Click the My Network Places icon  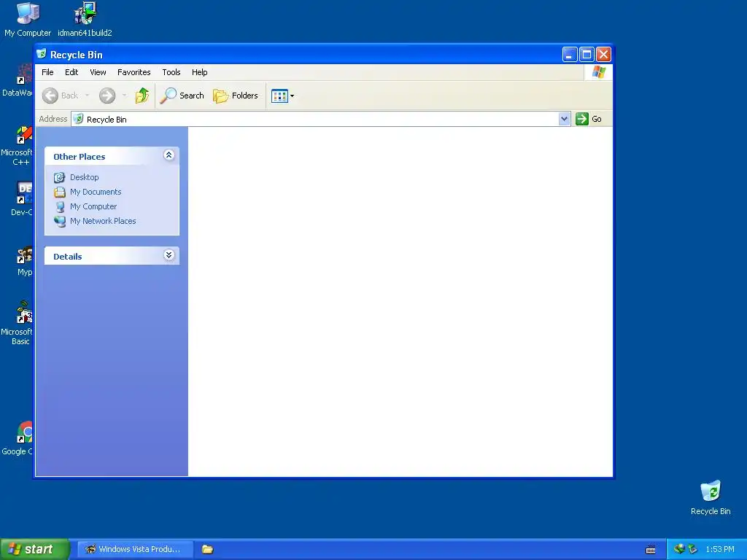coord(60,222)
